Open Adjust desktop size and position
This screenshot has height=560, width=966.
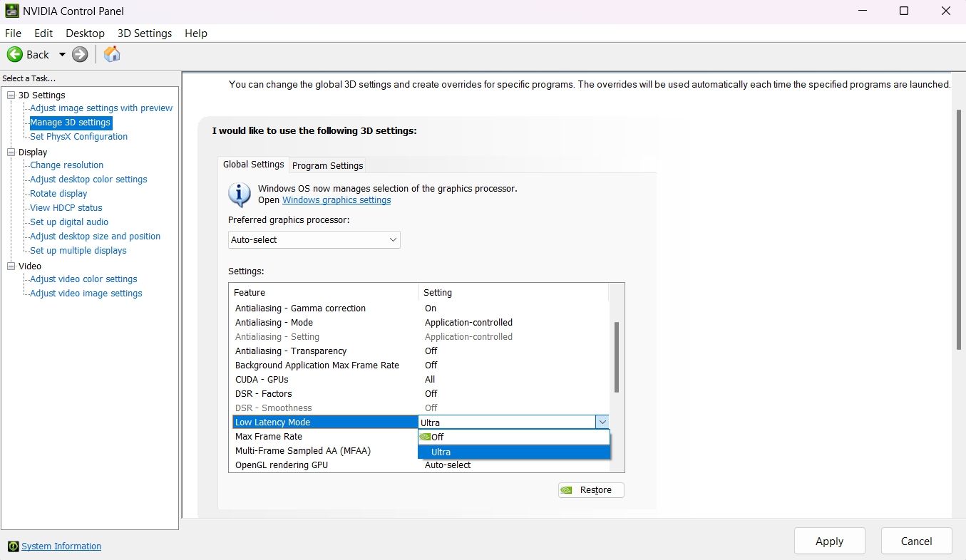point(95,237)
